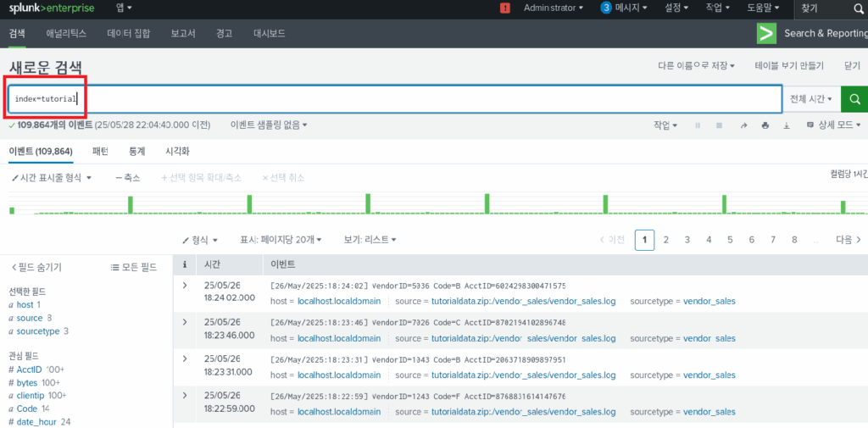This screenshot has height=428, width=868.
Task: Click the red health alert icon
Action: point(505,8)
